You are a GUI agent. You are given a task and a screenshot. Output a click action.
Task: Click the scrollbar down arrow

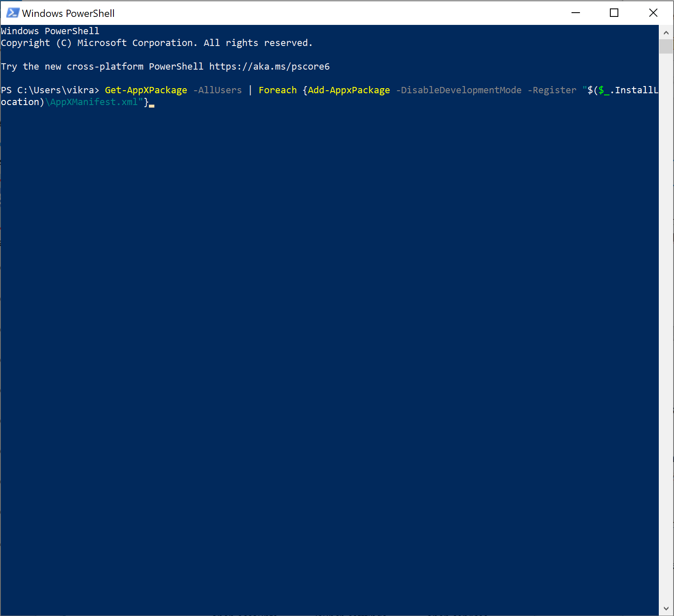[x=666, y=608]
